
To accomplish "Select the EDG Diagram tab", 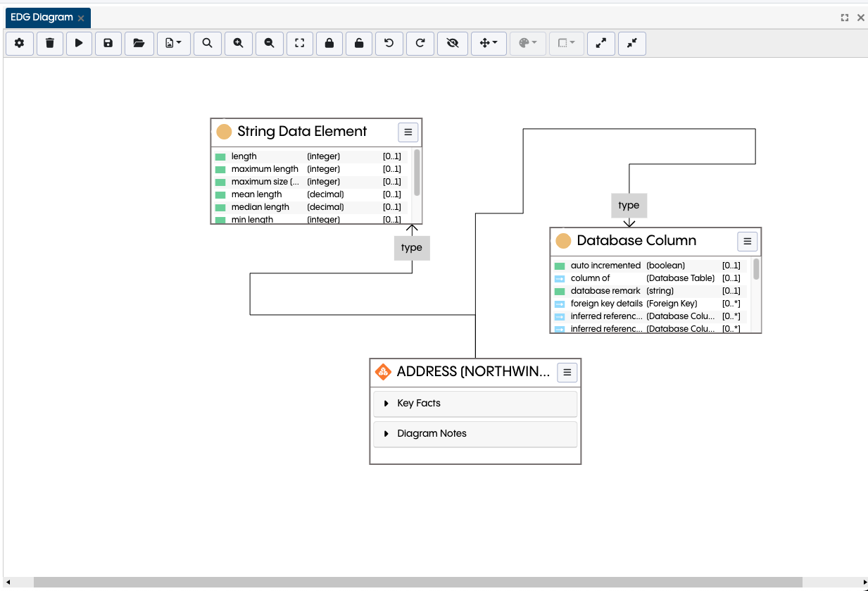I will click(42, 17).
